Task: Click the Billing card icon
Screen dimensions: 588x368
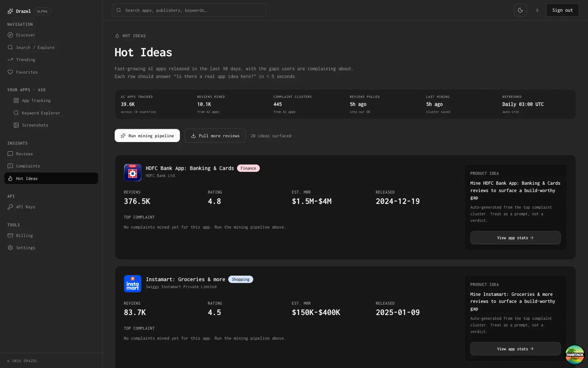Action: pyautogui.click(x=10, y=236)
